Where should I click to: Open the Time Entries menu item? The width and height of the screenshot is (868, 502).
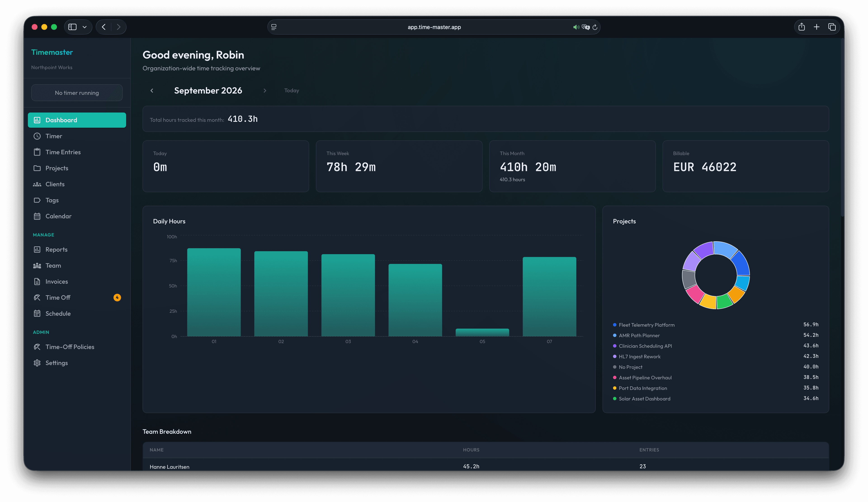pos(77,152)
